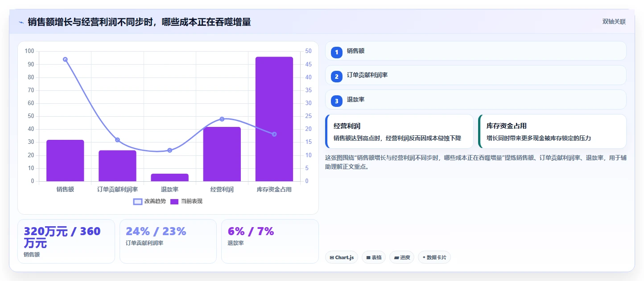This screenshot has height=281, width=644.
Task: Click the 当前表现 purple legend swatch
Action: pos(174,201)
